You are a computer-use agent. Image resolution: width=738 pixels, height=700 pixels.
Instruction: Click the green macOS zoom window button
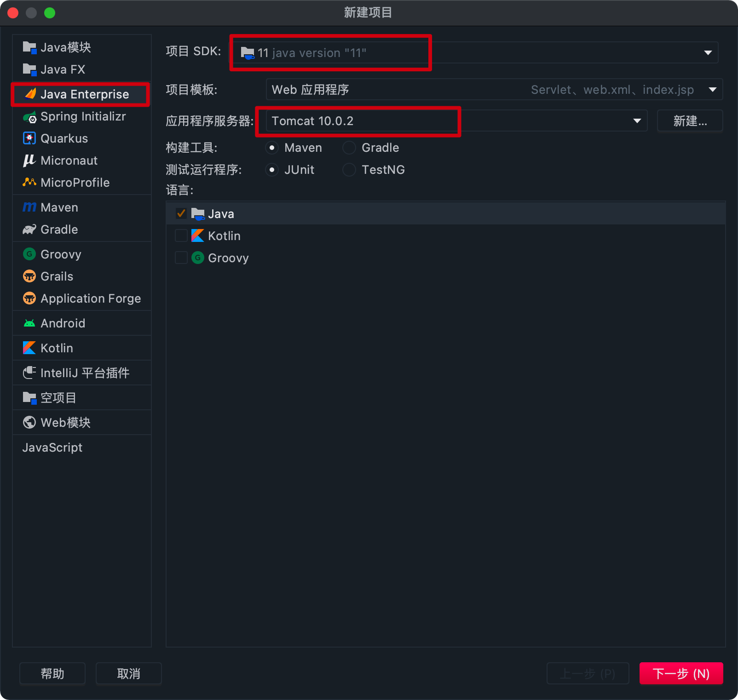pyautogui.click(x=50, y=13)
